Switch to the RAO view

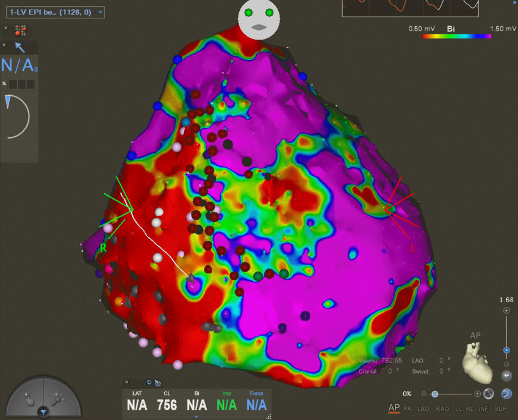point(442,409)
